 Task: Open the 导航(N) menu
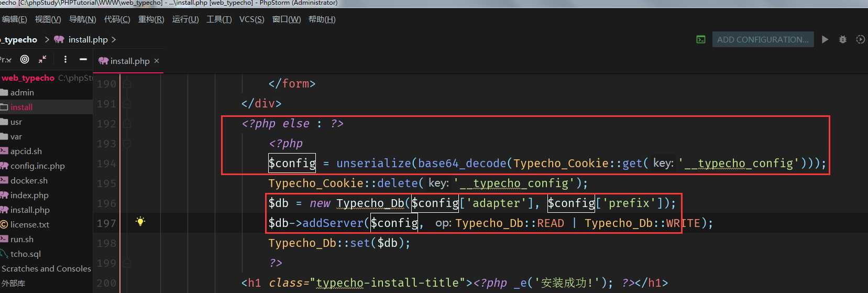click(82, 19)
